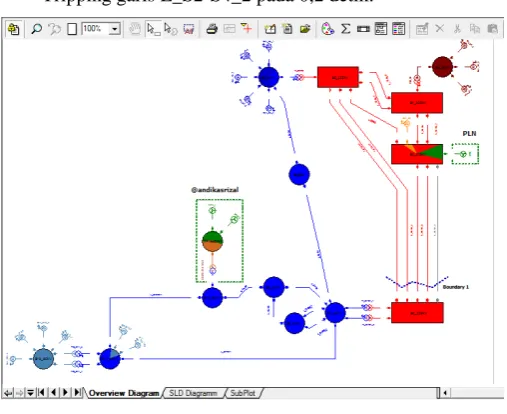
Task: Click the blank page zoom-all icon
Action: [x=72, y=29]
